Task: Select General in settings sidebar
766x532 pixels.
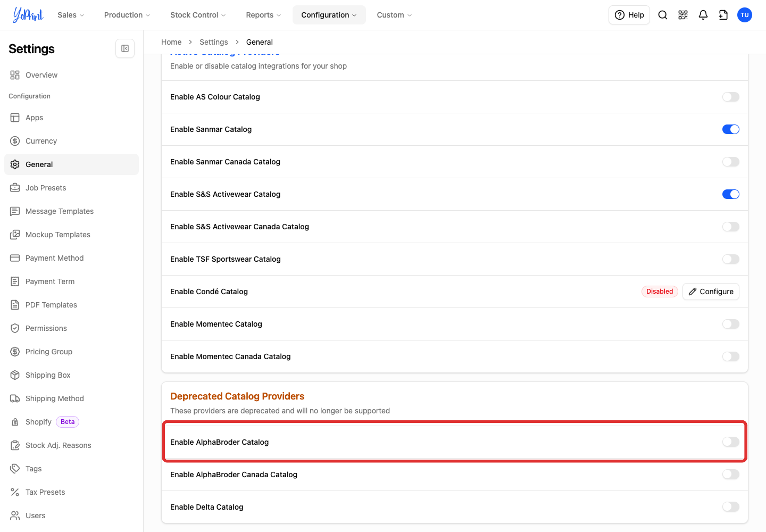Action: click(x=71, y=164)
